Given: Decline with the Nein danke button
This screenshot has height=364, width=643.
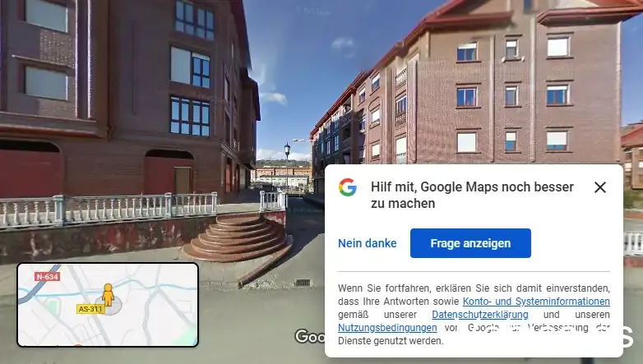Looking at the screenshot, I should 368,243.
